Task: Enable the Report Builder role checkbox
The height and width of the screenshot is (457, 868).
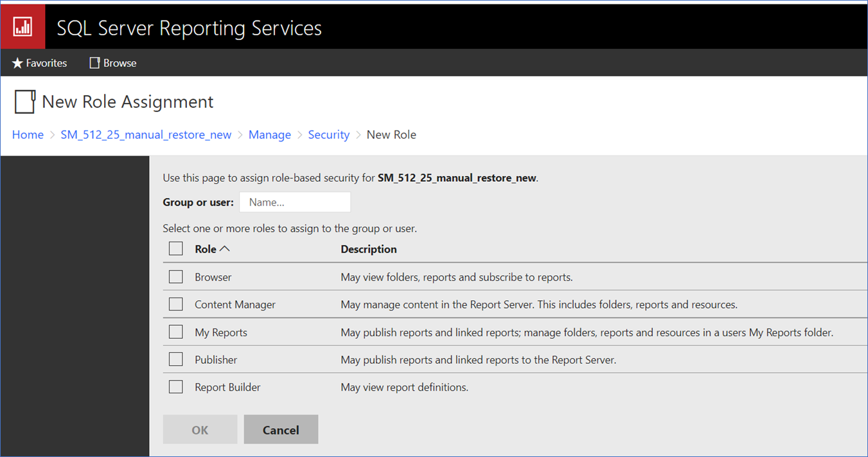Action: point(175,387)
